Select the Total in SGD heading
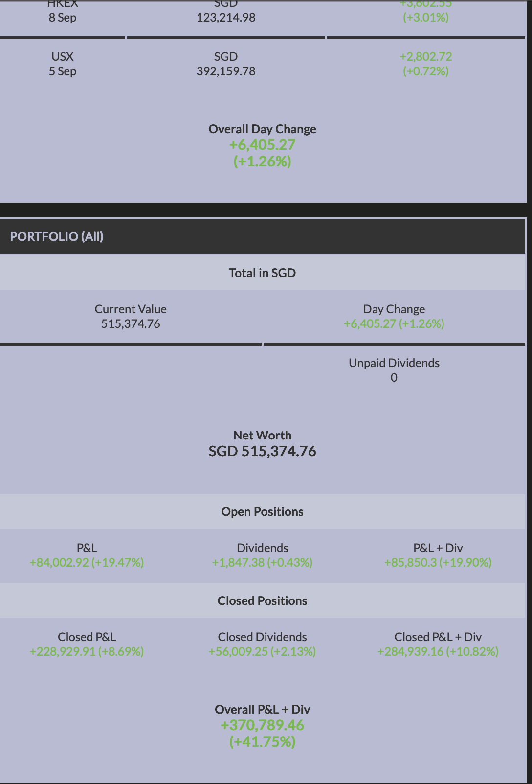 [262, 273]
